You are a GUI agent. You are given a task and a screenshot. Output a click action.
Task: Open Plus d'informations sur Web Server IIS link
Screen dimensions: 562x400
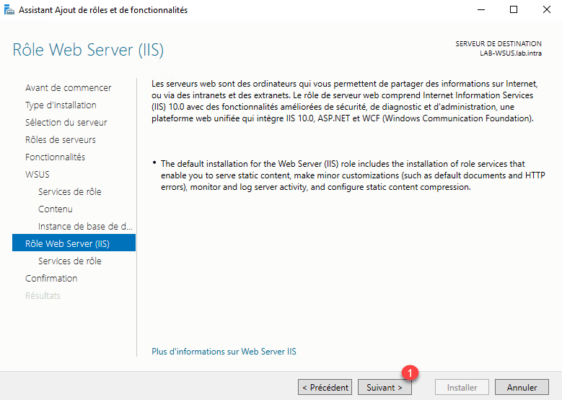coord(224,352)
